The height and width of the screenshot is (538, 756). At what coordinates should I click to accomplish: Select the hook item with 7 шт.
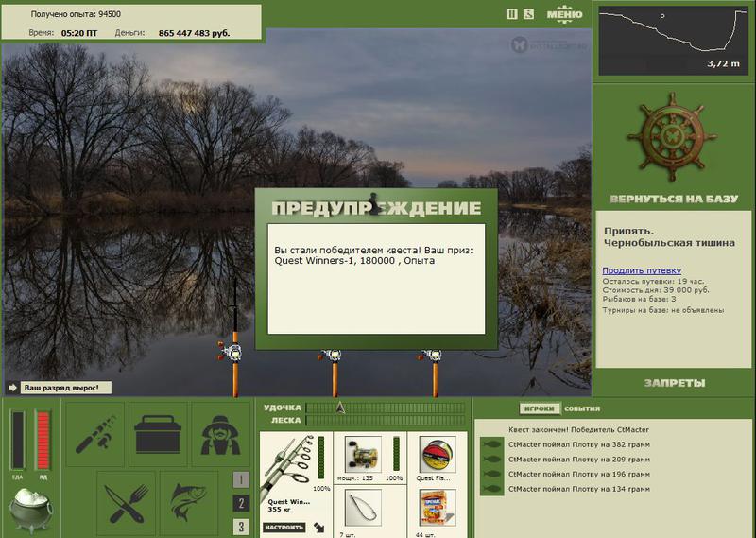point(363,508)
